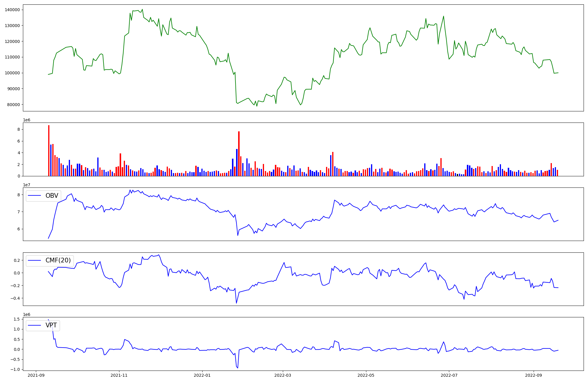Image resolution: width=588 pixels, height=382 pixels.
Task: Click the OBV legend label
Action: tap(52, 196)
